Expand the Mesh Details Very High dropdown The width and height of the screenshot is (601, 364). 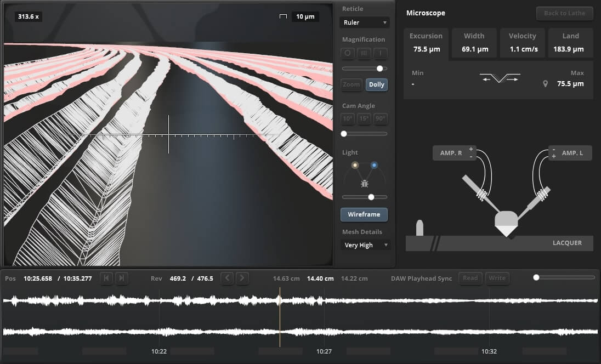click(366, 245)
